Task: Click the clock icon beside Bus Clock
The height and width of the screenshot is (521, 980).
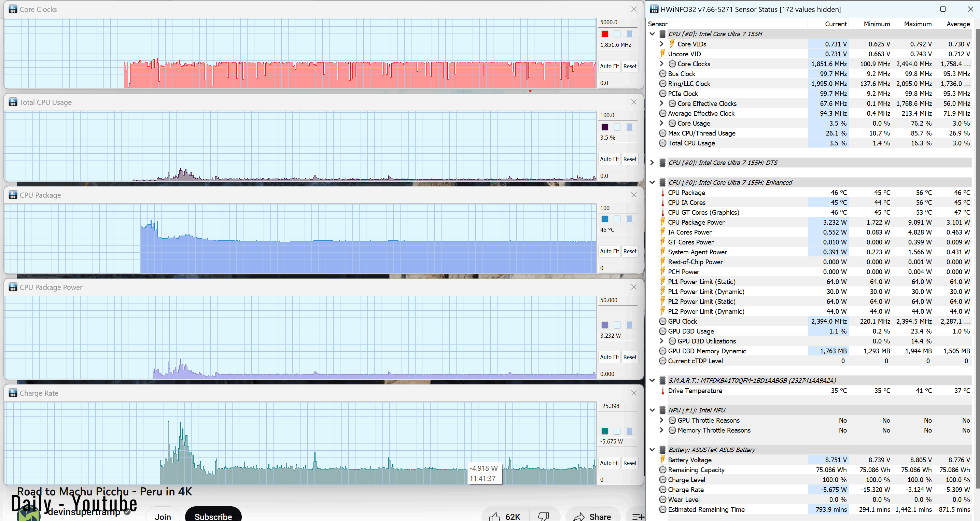Action: point(663,74)
